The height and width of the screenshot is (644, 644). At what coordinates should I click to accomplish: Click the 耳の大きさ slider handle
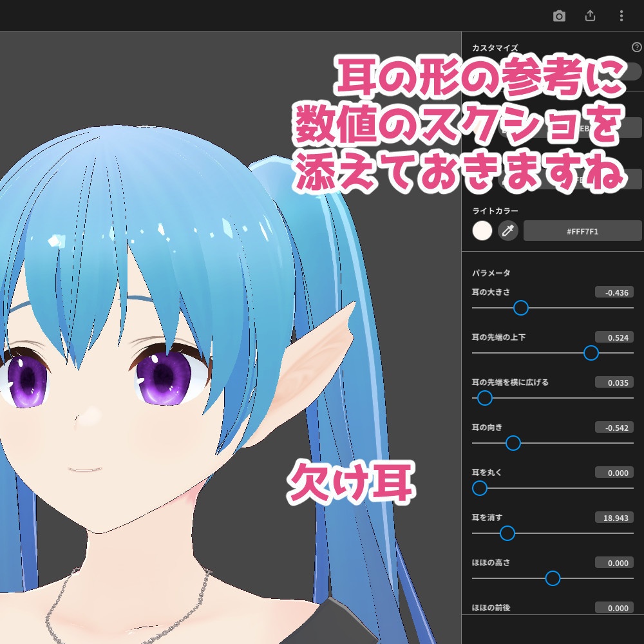pos(522,308)
